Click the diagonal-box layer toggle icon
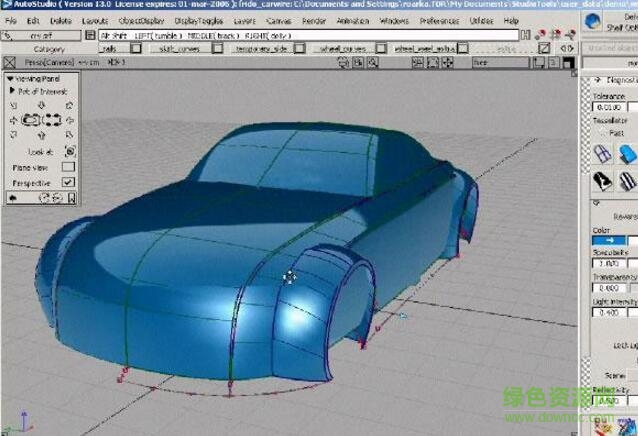The width and height of the screenshot is (638, 436). (544, 48)
